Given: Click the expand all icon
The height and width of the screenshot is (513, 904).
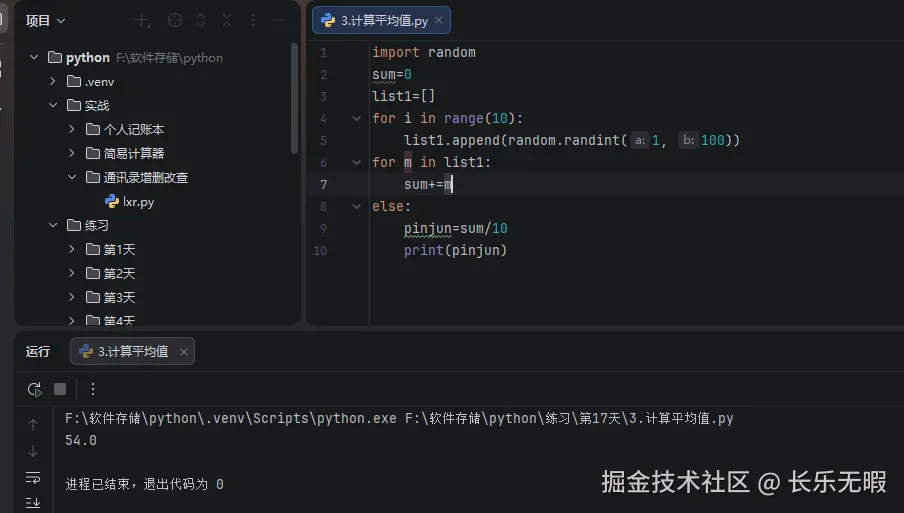Looking at the screenshot, I should click(x=201, y=21).
